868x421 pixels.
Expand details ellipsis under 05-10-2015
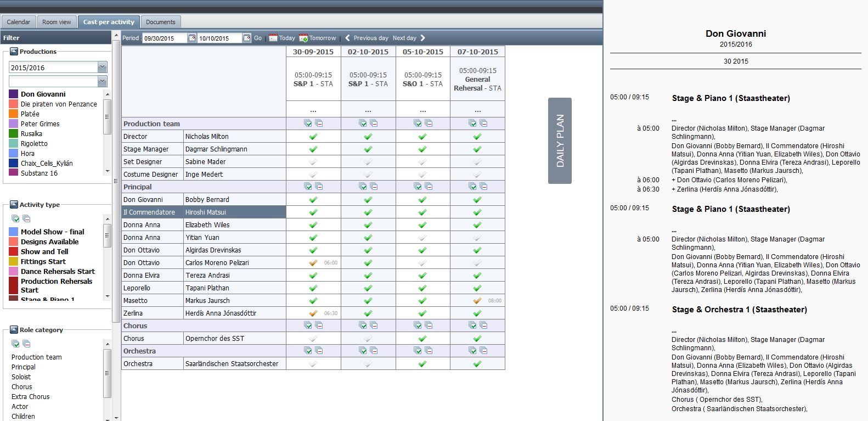tap(422, 110)
